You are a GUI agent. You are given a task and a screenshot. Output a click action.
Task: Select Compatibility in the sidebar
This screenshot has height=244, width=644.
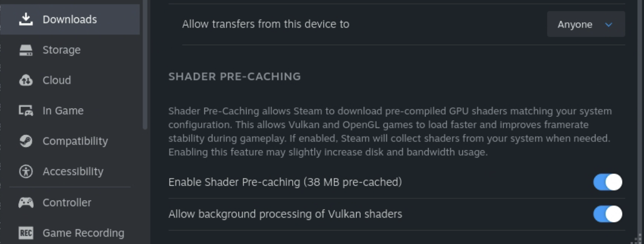point(75,141)
